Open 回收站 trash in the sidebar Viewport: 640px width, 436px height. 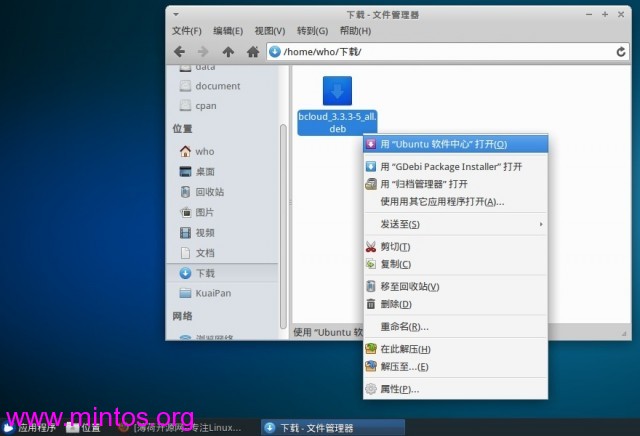[x=202, y=192]
